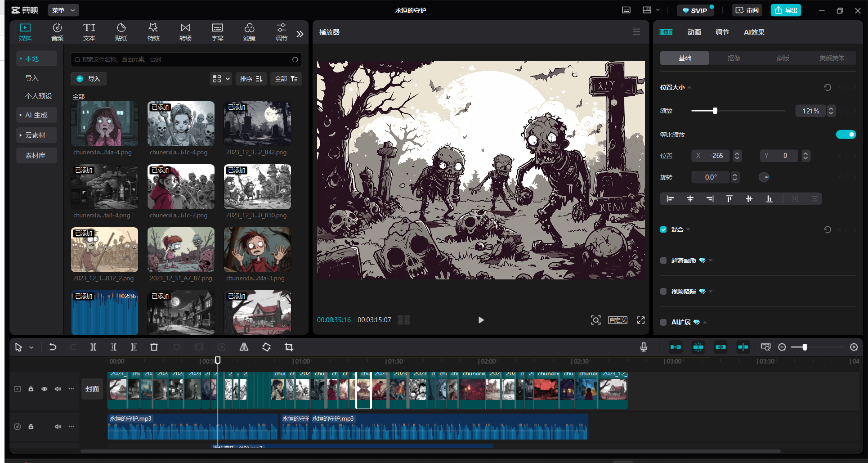Image resolution: width=868 pixels, height=463 pixels.
Task: Enable 视频降噪 checkbox
Action: click(x=663, y=292)
